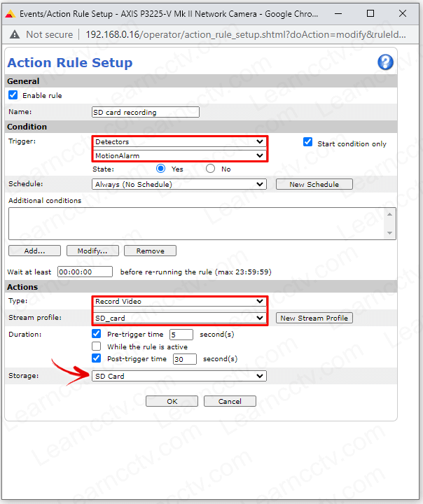This screenshot has width=423, height=504.
Task: Toggle Pre-trigger time checkbox
Action: pos(97,334)
